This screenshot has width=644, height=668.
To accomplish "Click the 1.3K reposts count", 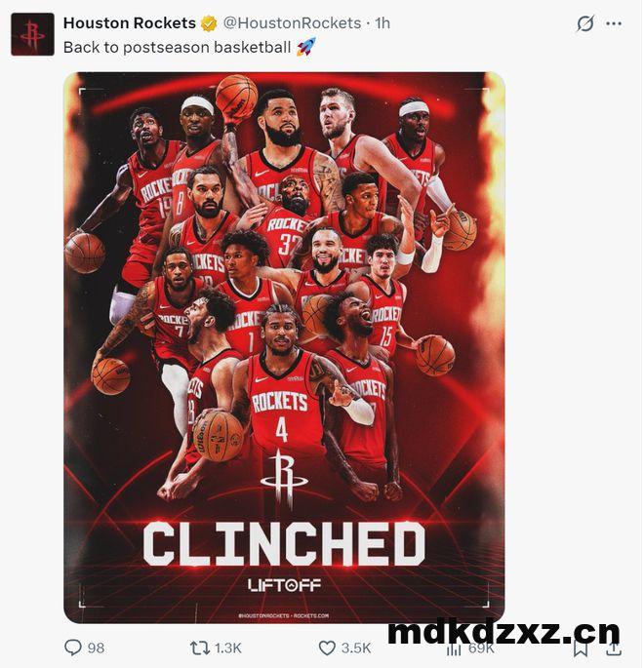I will point(228,648).
